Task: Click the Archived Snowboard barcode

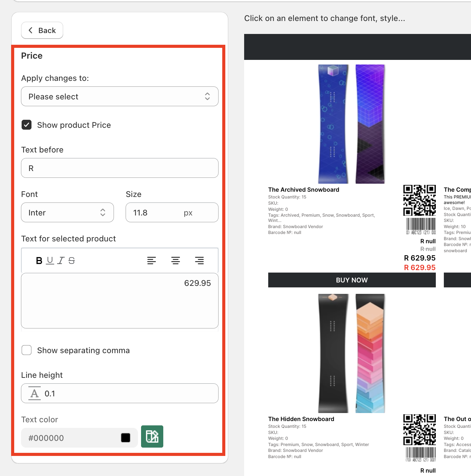Action: (421, 226)
